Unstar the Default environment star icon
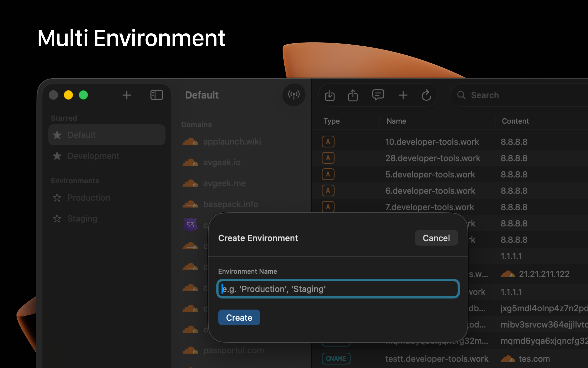 point(57,135)
